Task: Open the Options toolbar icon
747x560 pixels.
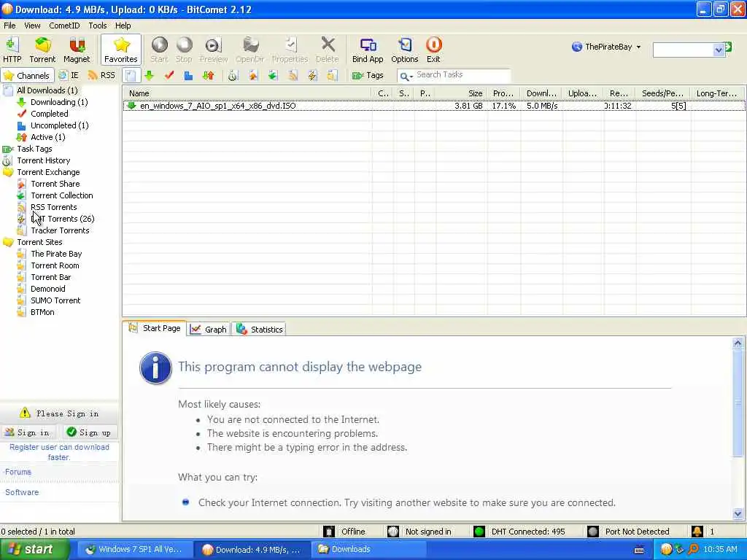Action: [x=404, y=50]
